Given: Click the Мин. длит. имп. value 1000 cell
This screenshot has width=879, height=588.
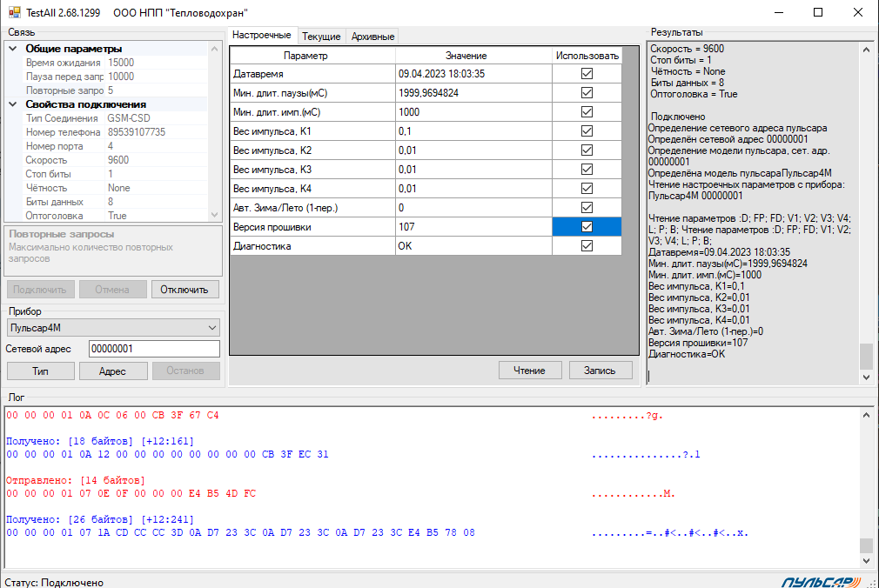Looking at the screenshot, I should pos(473,111).
